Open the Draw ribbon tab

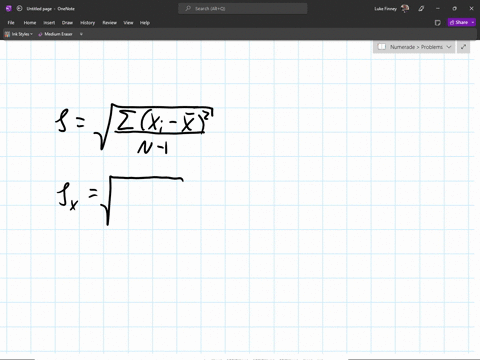tap(67, 23)
